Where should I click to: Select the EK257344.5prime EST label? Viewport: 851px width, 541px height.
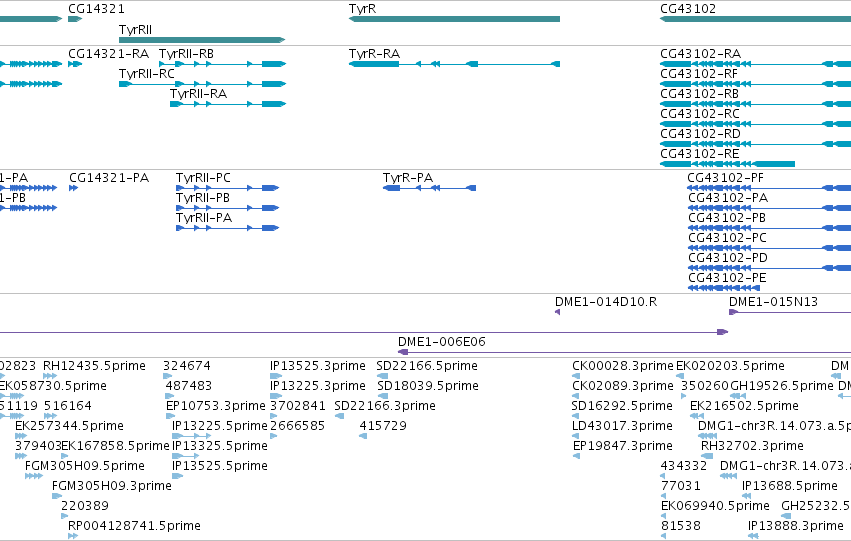point(69,427)
